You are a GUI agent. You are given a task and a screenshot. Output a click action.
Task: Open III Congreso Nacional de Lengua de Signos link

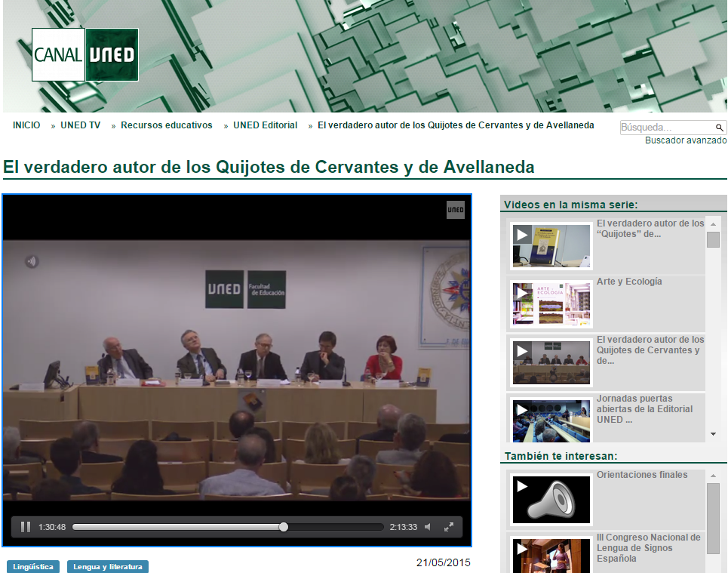click(648, 548)
